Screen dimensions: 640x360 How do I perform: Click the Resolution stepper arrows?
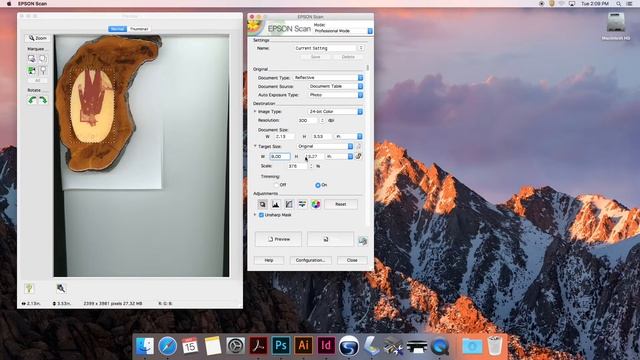coord(322,120)
